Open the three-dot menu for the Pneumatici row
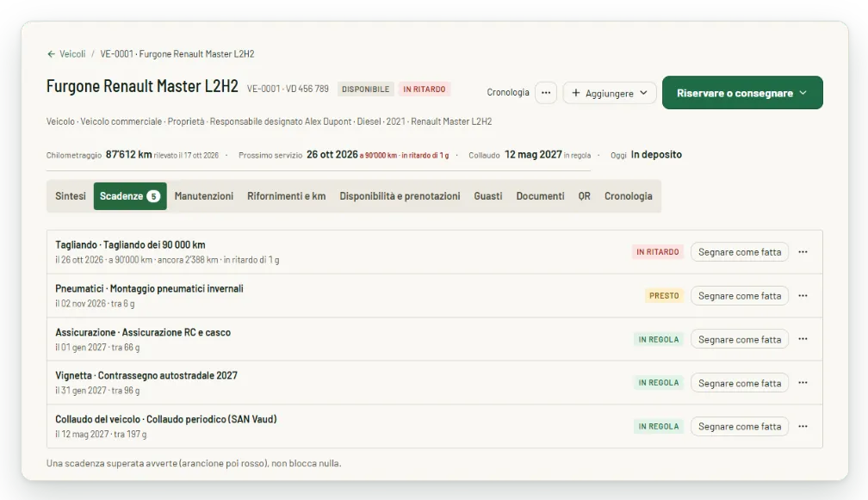The image size is (868, 500). pyautogui.click(x=803, y=296)
